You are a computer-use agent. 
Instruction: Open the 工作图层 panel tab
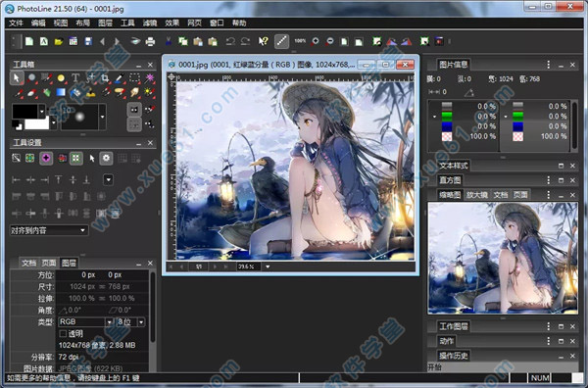point(454,326)
